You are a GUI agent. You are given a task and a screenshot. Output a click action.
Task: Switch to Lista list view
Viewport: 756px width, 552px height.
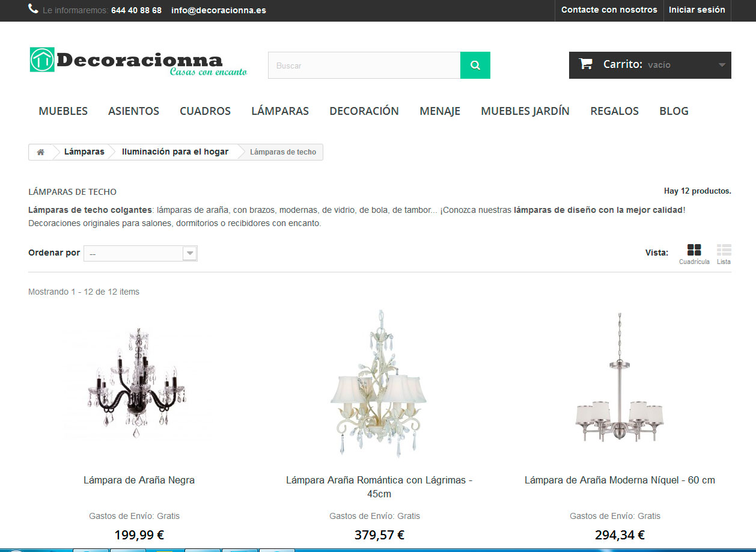pyautogui.click(x=724, y=254)
